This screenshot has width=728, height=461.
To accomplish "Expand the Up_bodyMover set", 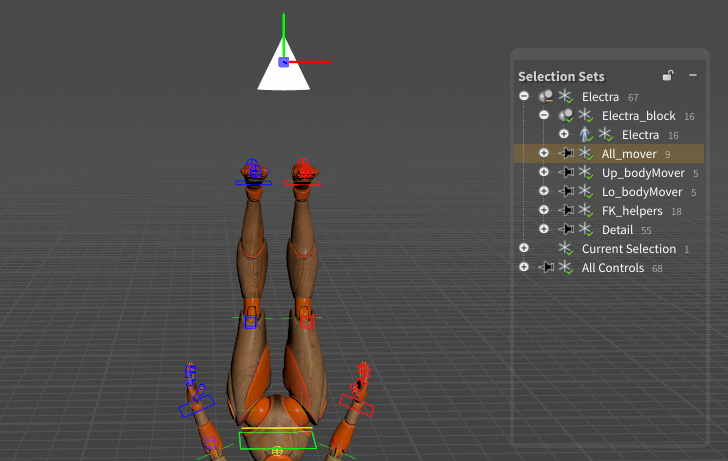I will [544, 172].
